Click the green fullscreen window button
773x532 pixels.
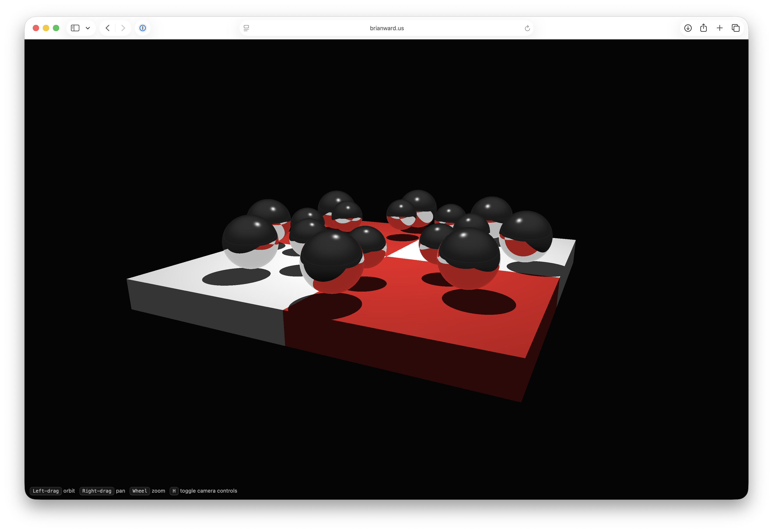coord(56,28)
